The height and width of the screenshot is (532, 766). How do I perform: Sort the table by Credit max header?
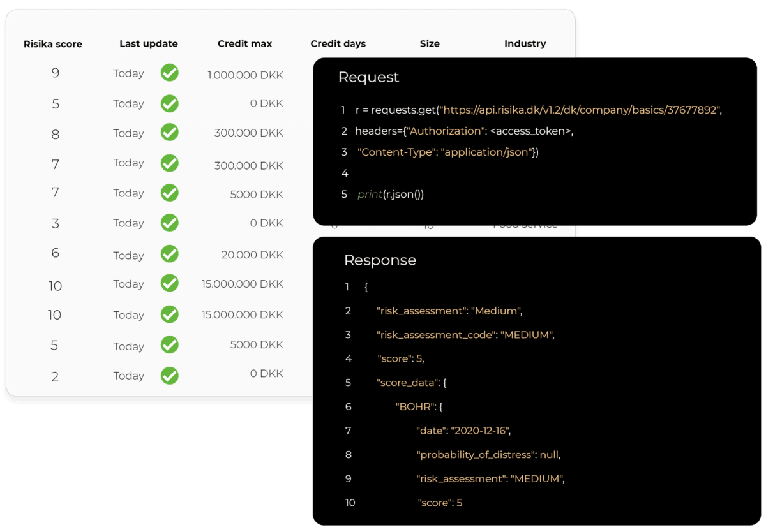pos(244,44)
